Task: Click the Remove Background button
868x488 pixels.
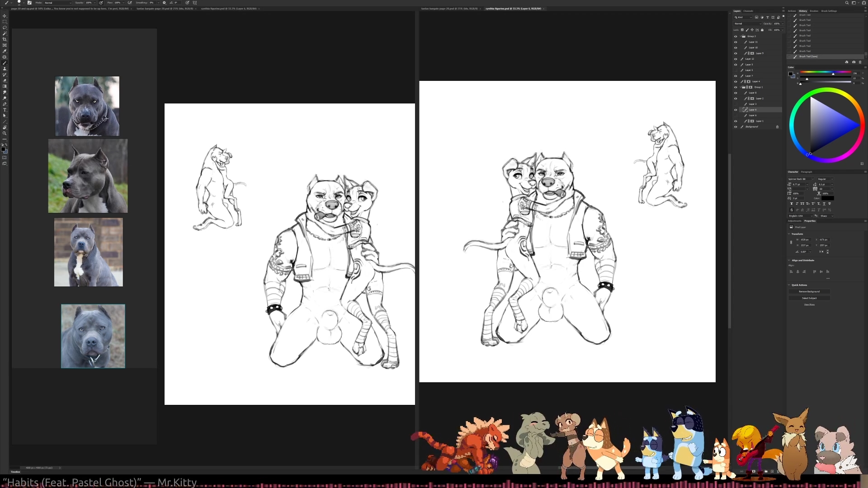Action: click(x=809, y=291)
